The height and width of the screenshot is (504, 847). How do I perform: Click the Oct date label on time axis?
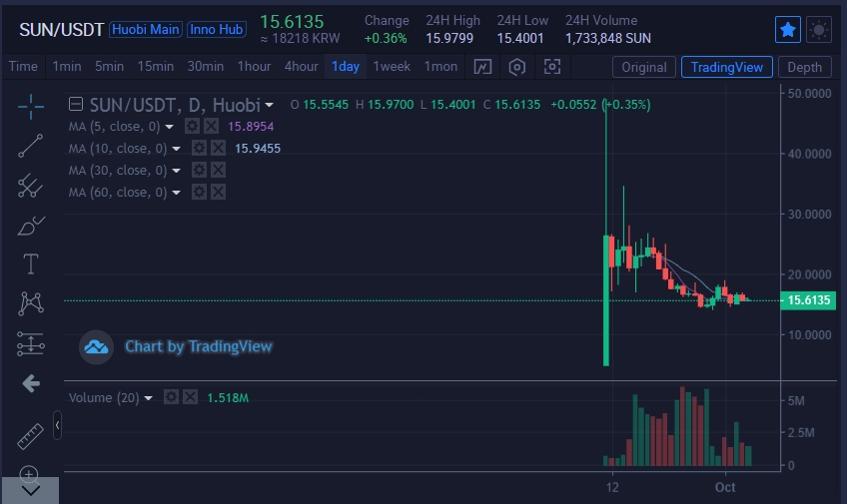click(x=725, y=487)
